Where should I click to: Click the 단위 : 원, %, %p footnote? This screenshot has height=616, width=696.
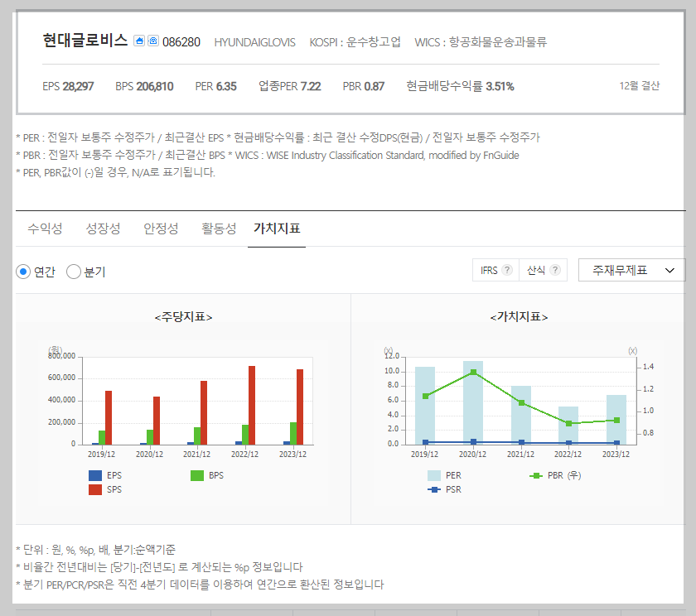pos(96,550)
